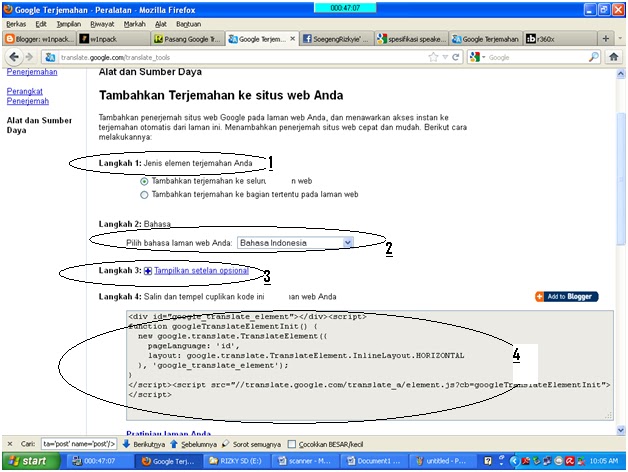Open the Bahasa Indonesia language dropdown
Image resolution: width=628 pixels, height=472 pixels.
[295, 242]
